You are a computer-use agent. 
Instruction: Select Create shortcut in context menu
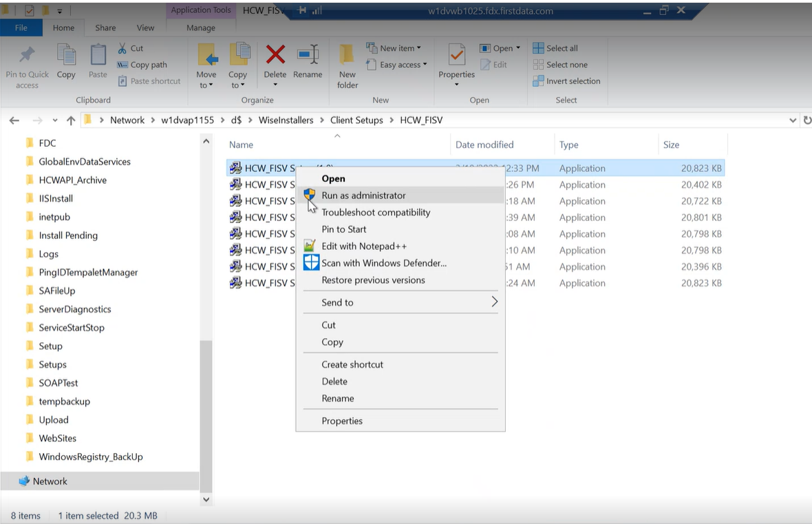point(352,364)
